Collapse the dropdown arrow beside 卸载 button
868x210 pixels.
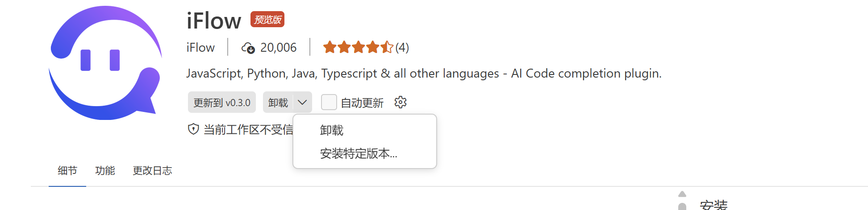coord(302,103)
